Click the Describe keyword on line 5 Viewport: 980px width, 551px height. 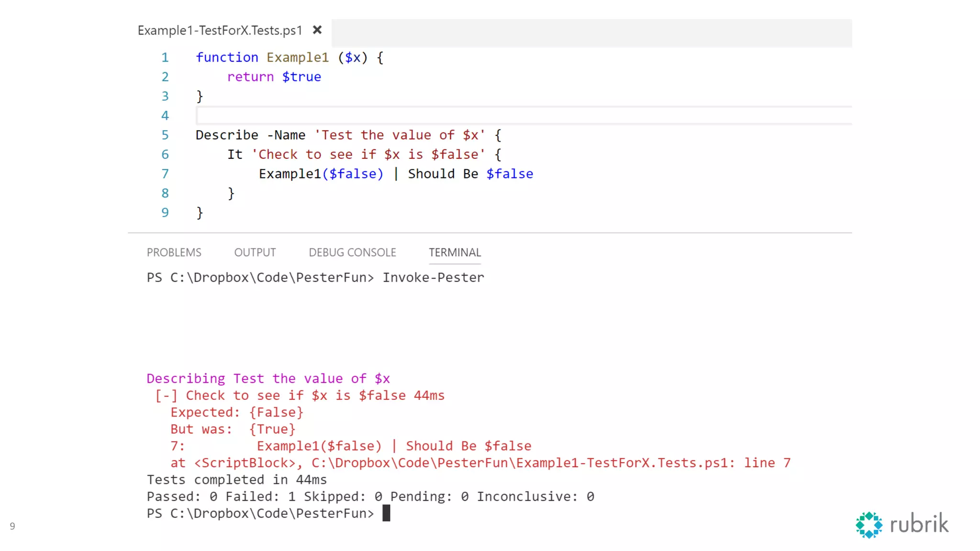pos(227,135)
